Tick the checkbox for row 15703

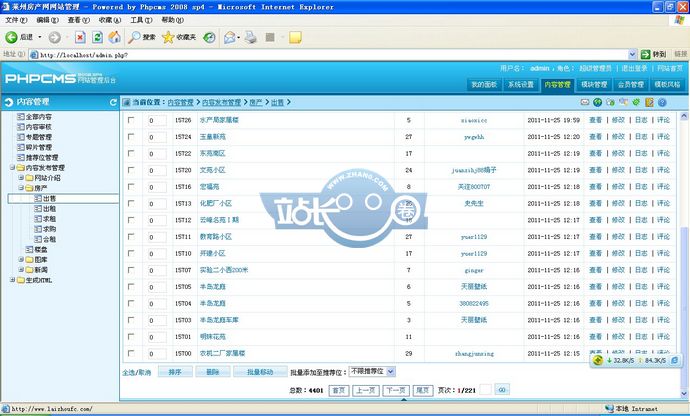(x=131, y=320)
